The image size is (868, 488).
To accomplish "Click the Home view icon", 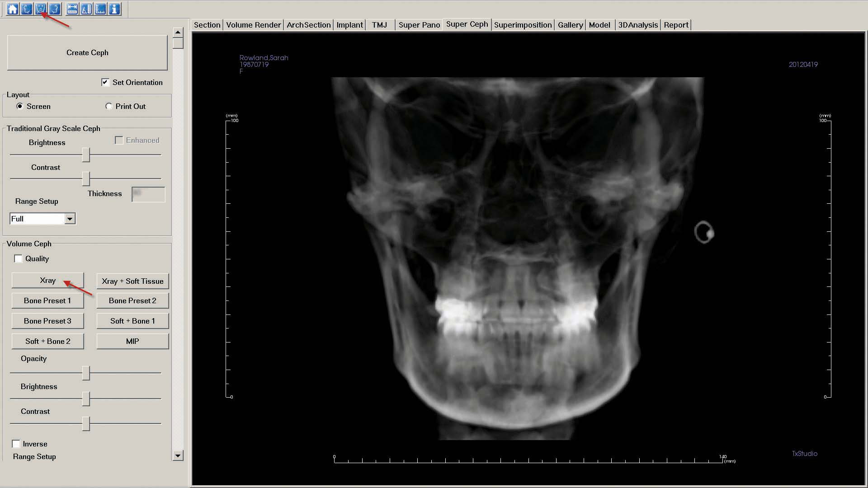I will (x=12, y=9).
